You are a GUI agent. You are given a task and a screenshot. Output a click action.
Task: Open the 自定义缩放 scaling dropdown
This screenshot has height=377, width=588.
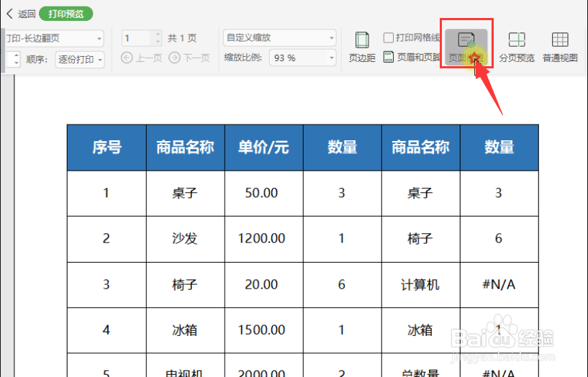click(x=279, y=37)
